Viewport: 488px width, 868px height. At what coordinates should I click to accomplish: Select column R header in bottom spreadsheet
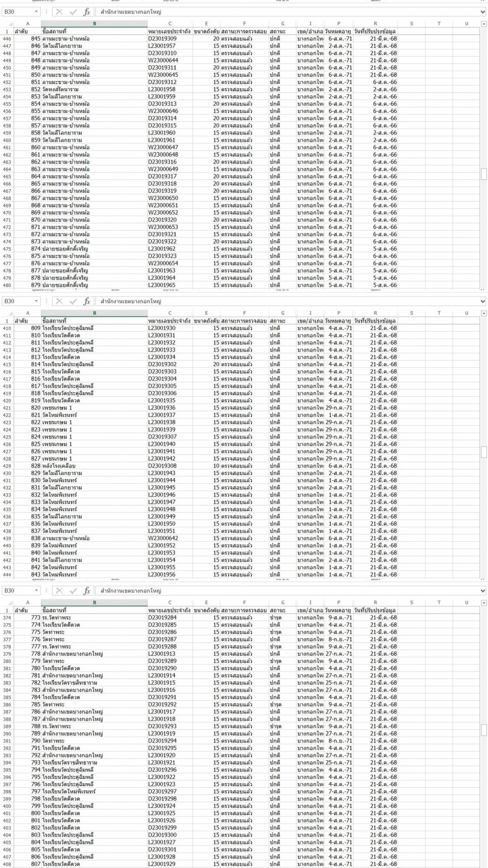[375, 602]
